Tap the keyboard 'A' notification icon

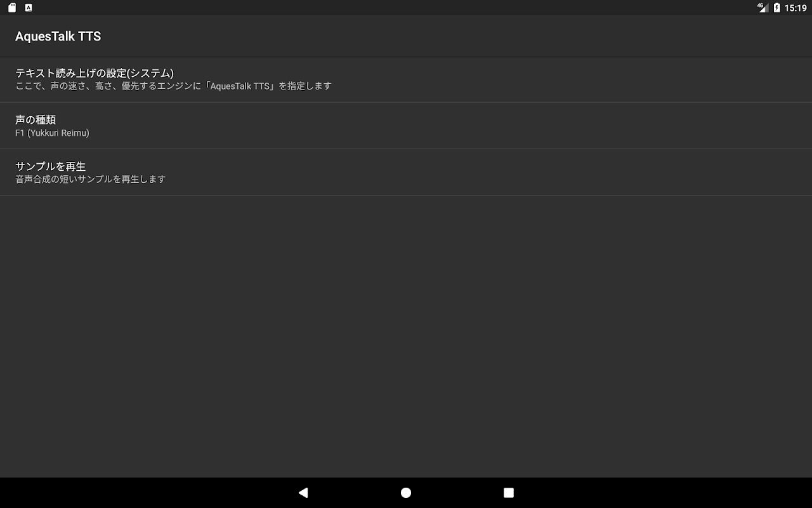[29, 8]
